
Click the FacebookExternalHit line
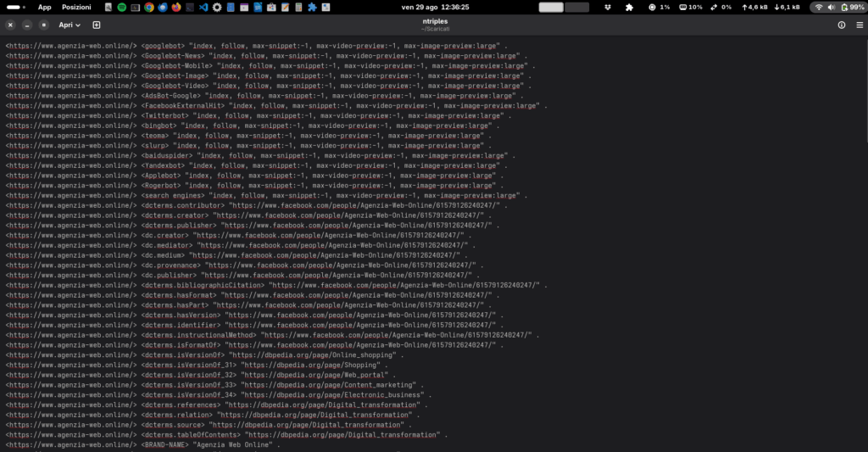click(276, 106)
